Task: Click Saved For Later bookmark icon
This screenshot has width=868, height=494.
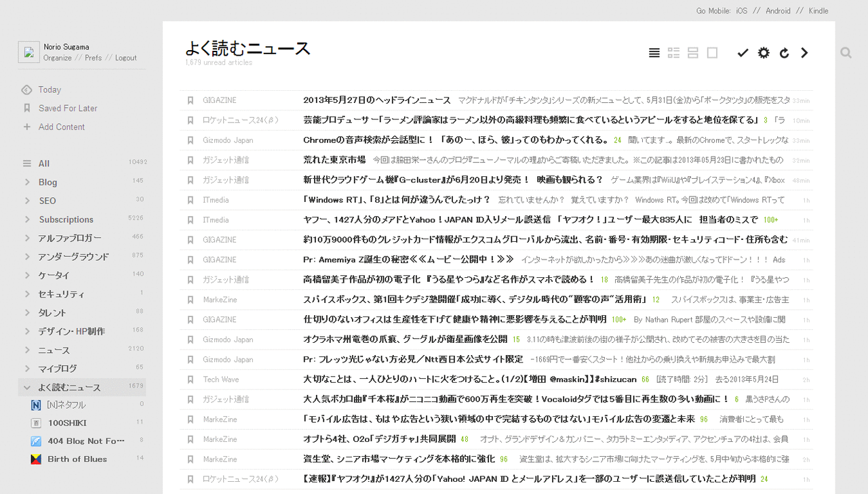Action: (x=27, y=108)
